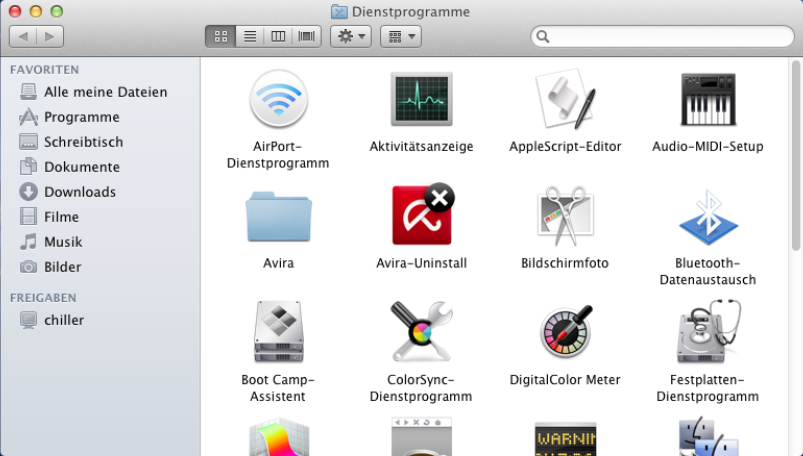Select the coffee cup browser-window icon
Image resolution: width=803 pixels, height=456 pixels.
(x=421, y=437)
